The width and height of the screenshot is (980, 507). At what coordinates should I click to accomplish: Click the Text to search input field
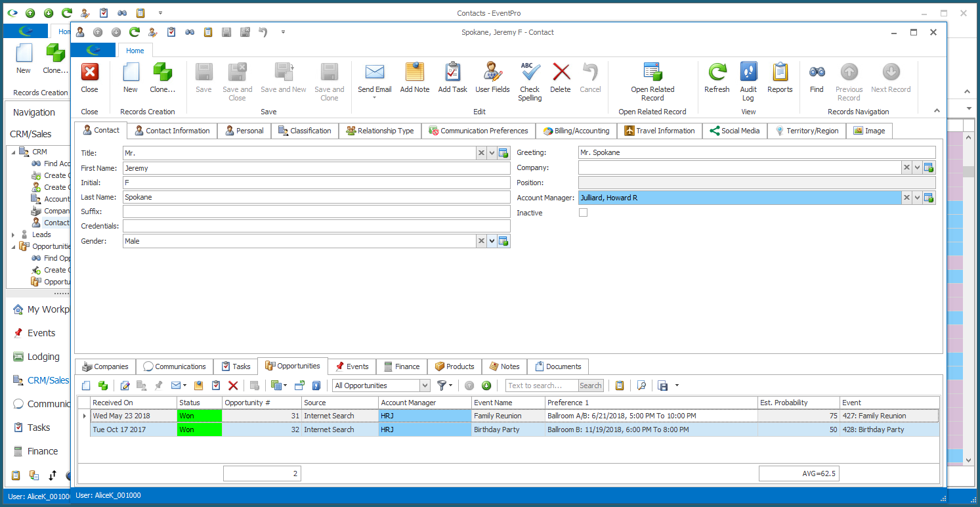coord(542,386)
